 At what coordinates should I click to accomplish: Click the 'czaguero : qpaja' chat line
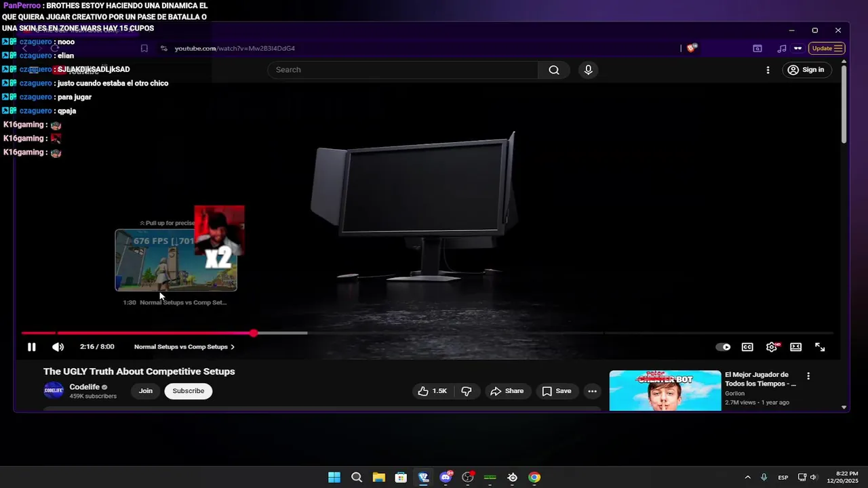[39, 111]
